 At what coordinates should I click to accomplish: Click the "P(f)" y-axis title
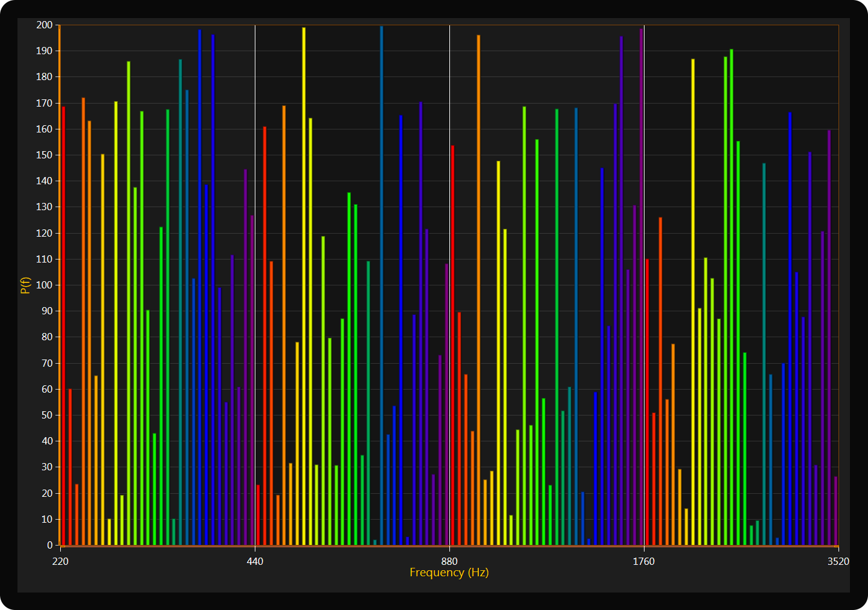[25, 285]
